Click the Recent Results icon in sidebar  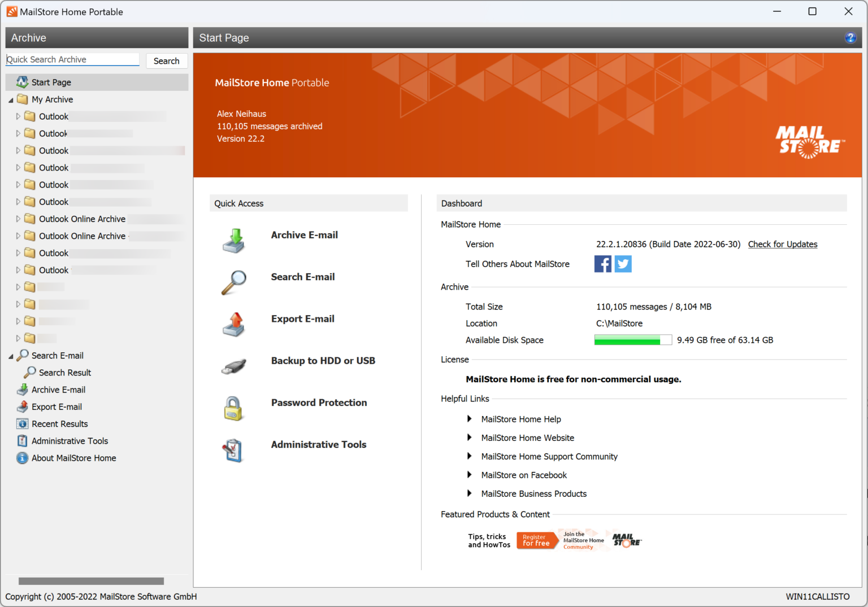point(21,423)
